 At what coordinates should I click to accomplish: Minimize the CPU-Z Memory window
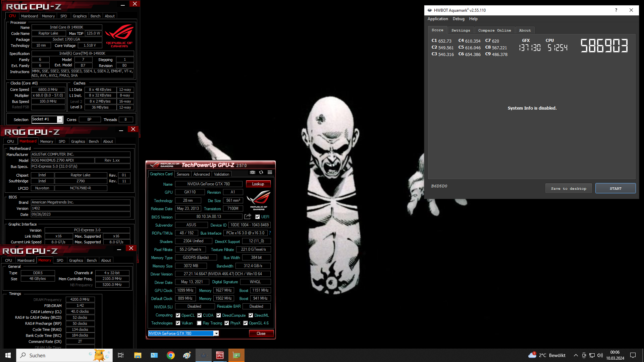point(119,249)
